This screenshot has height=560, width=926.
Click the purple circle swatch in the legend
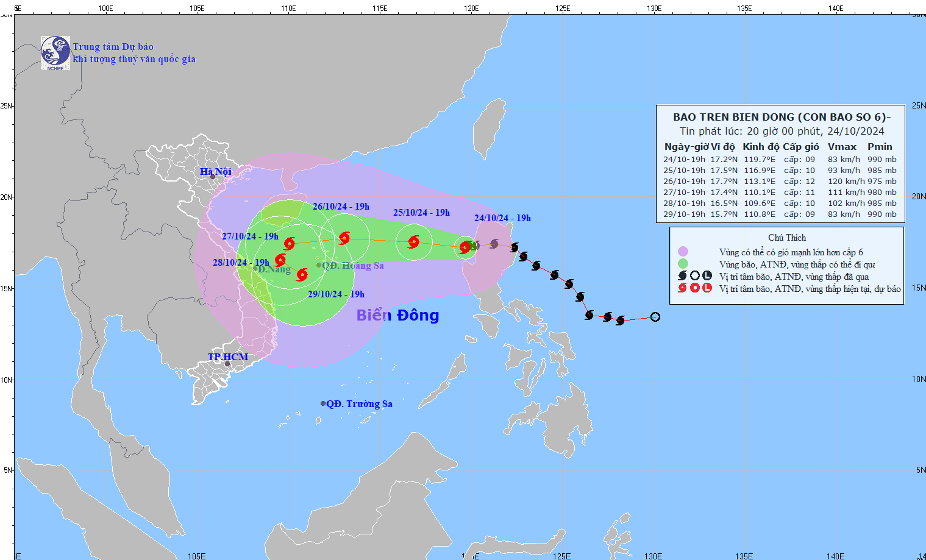(x=683, y=252)
